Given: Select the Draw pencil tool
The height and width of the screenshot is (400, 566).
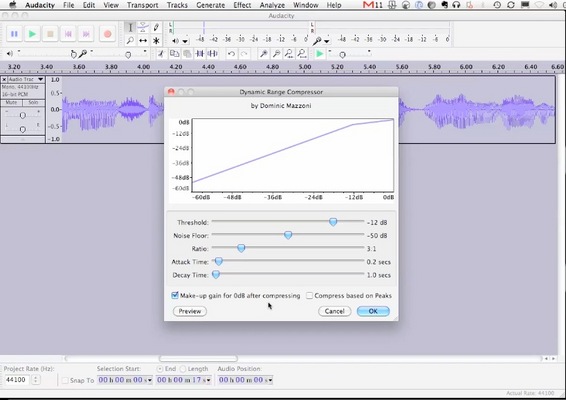Looking at the screenshot, I should click(156, 27).
